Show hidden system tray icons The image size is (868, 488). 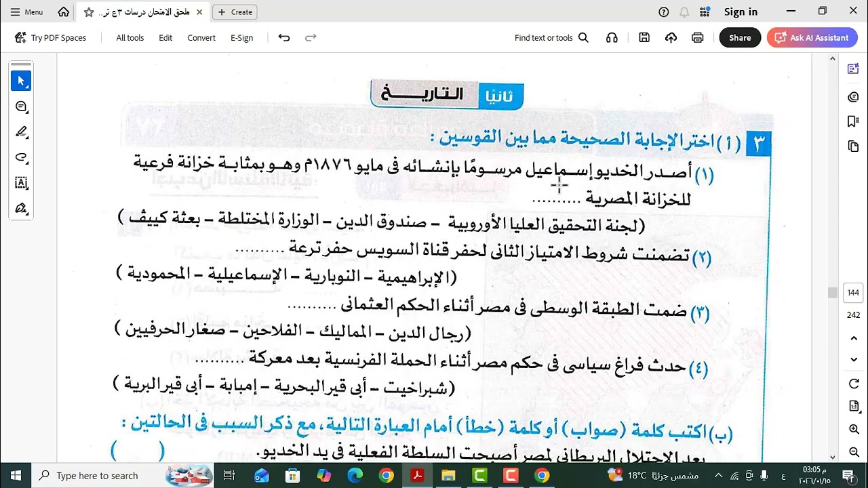pyautogui.click(x=719, y=475)
